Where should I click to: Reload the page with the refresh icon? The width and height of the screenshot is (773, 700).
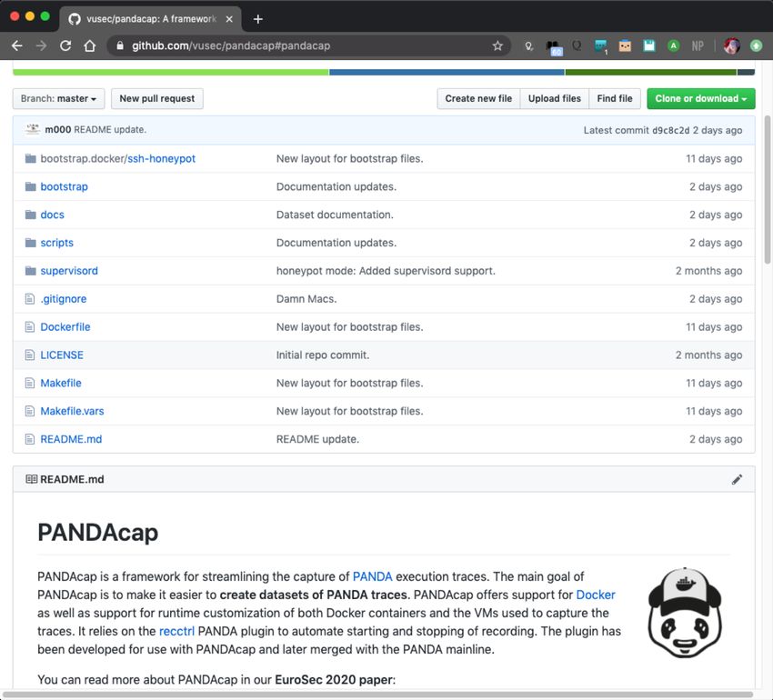pos(65,45)
